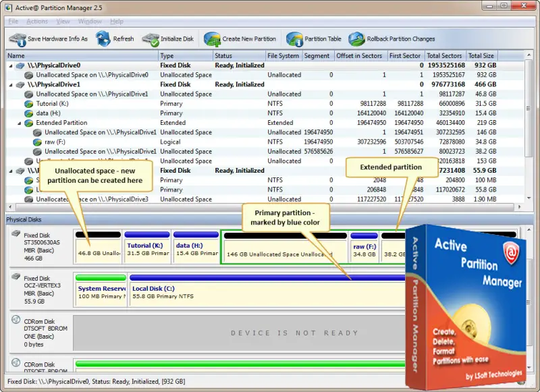Click the First Sector column header
The height and width of the screenshot is (392, 540).
point(405,56)
